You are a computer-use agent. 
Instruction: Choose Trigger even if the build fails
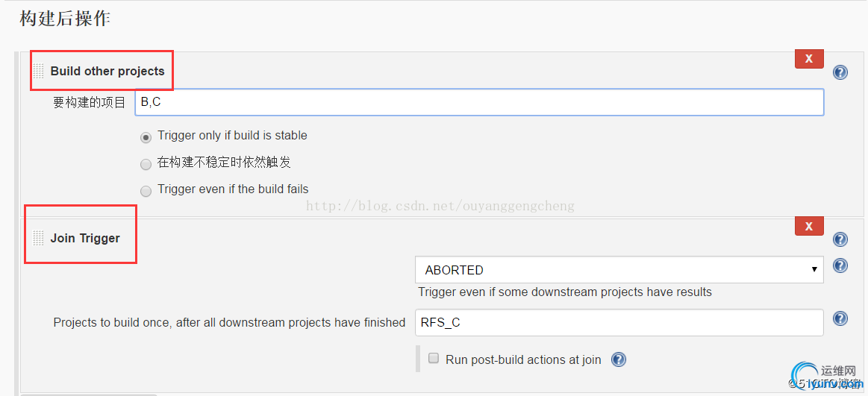point(146,191)
